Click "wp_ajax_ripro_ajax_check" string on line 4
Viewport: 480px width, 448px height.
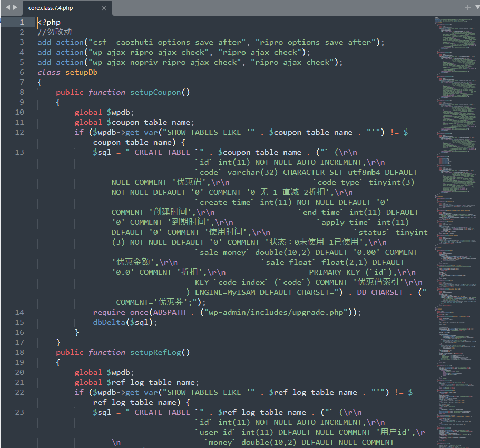149,52
